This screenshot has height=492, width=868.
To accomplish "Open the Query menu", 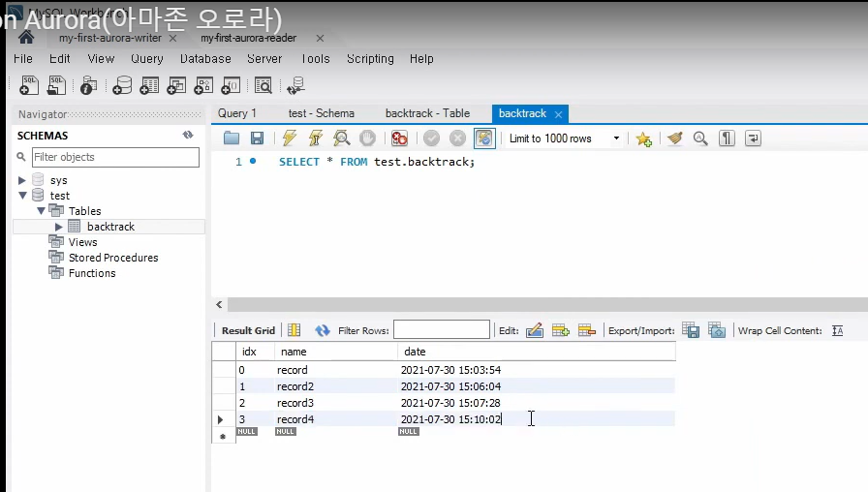I will pos(147,59).
